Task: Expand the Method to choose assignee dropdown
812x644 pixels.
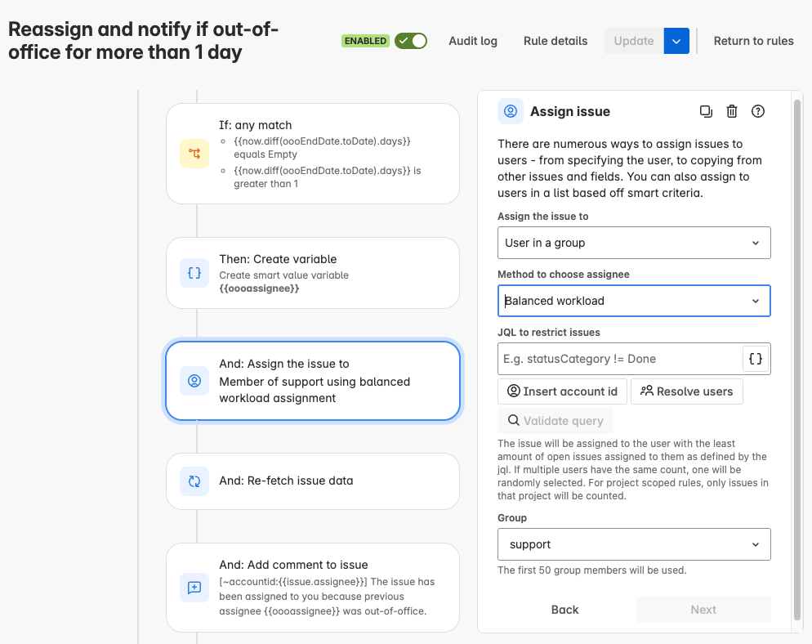Action: click(634, 301)
